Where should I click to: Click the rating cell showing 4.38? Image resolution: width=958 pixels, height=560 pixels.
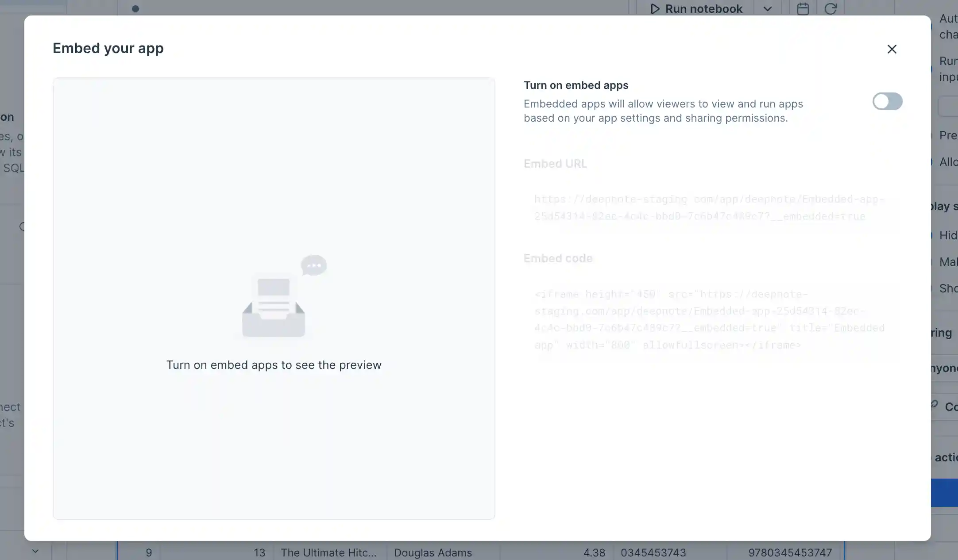[x=595, y=552]
